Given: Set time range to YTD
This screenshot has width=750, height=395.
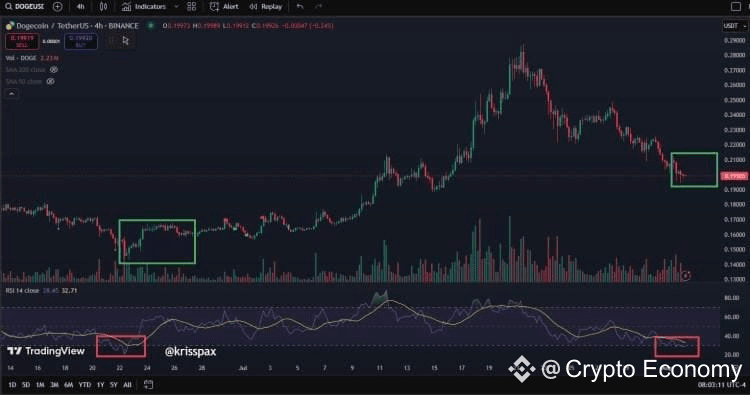Looking at the screenshot, I should (x=85, y=384).
